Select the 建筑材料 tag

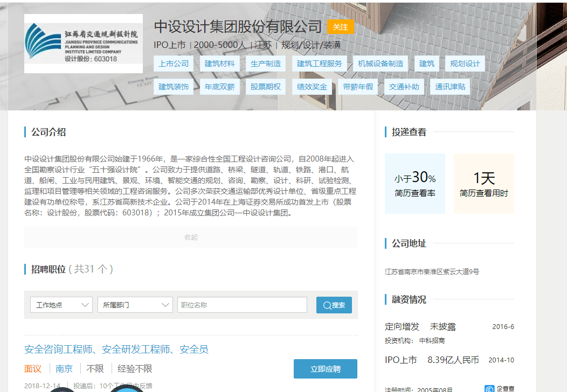click(220, 64)
